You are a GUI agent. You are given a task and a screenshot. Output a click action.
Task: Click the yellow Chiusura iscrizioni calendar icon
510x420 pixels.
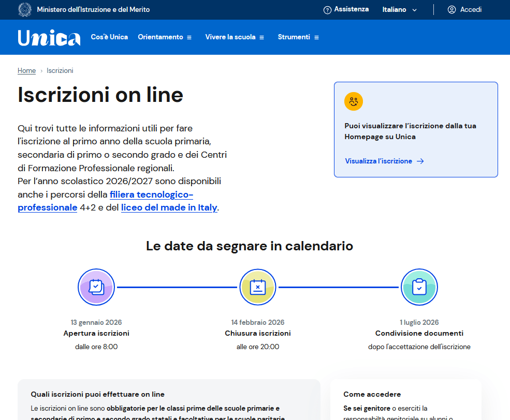[x=258, y=287]
